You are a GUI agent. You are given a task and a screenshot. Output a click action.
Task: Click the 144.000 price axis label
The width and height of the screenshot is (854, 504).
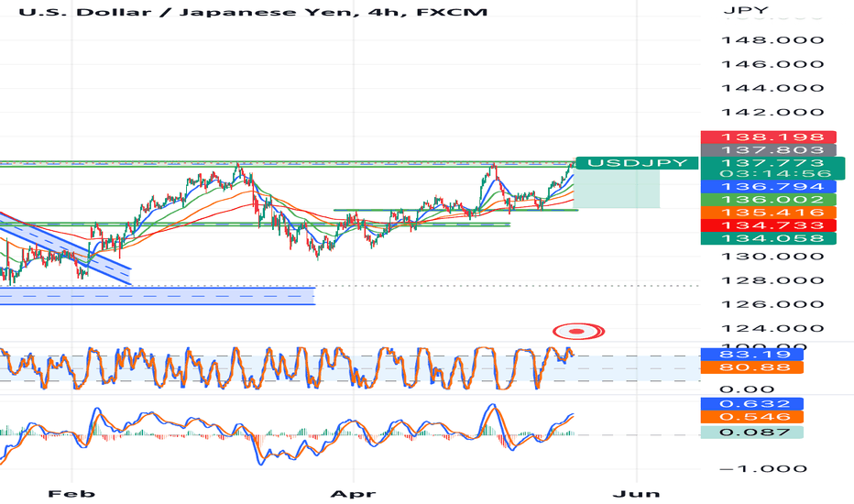772,88
